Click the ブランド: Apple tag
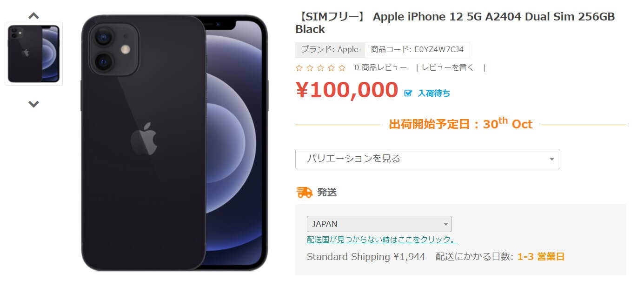644x287 pixels. 330,50
